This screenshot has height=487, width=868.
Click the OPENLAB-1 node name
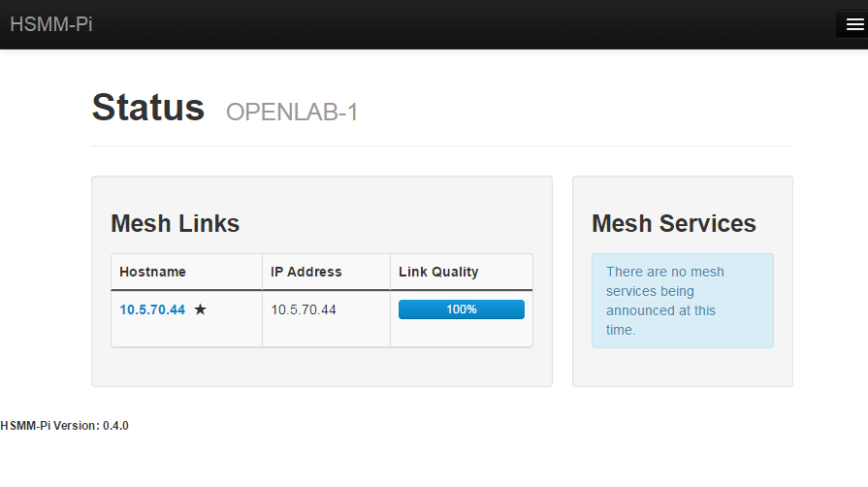[292, 113]
